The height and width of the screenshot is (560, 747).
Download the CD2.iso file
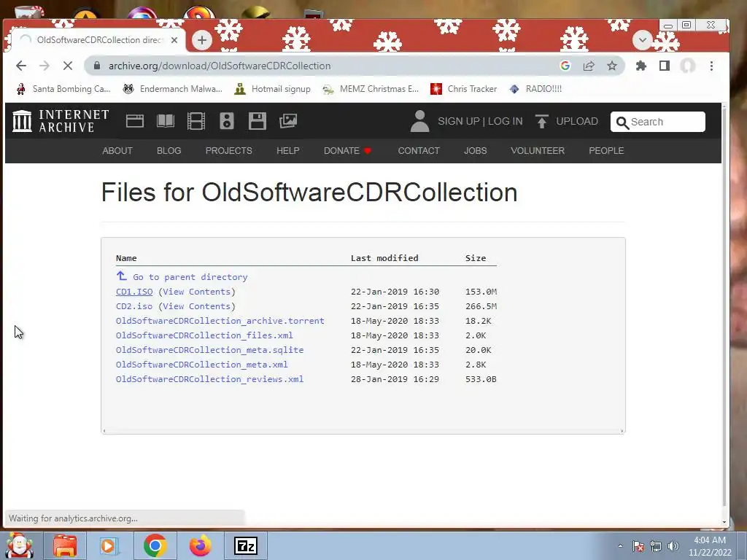click(x=134, y=306)
